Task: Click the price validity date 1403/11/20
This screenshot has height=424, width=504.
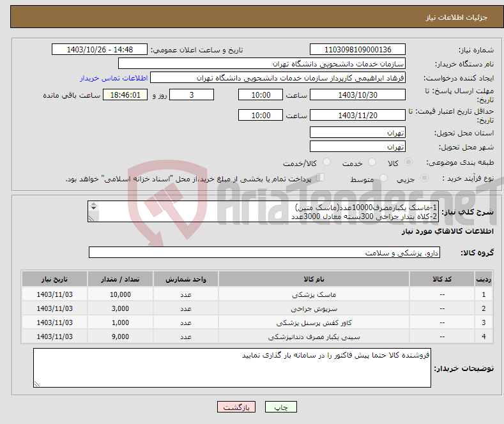Action: (358, 115)
